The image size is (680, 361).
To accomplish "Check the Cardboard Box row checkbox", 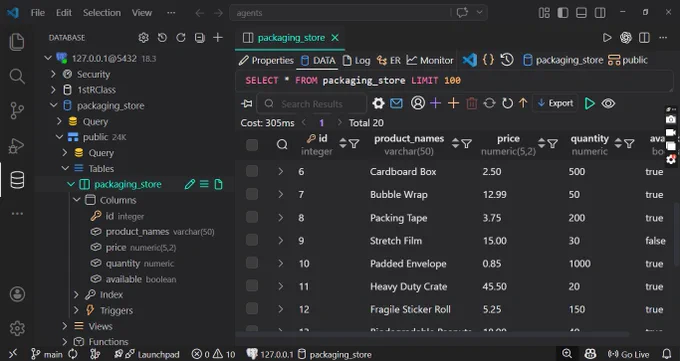I will tap(252, 171).
